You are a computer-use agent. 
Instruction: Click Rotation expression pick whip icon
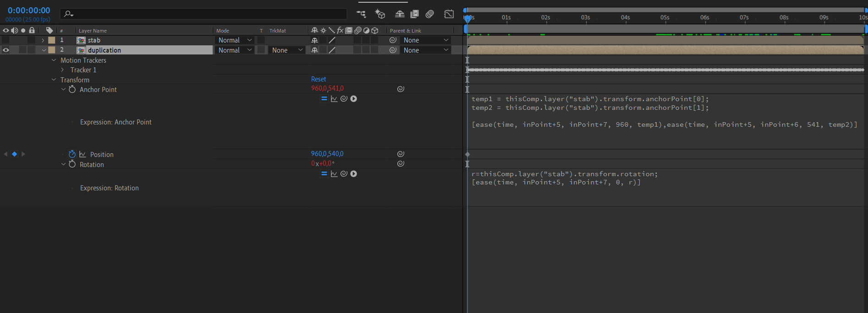[344, 174]
